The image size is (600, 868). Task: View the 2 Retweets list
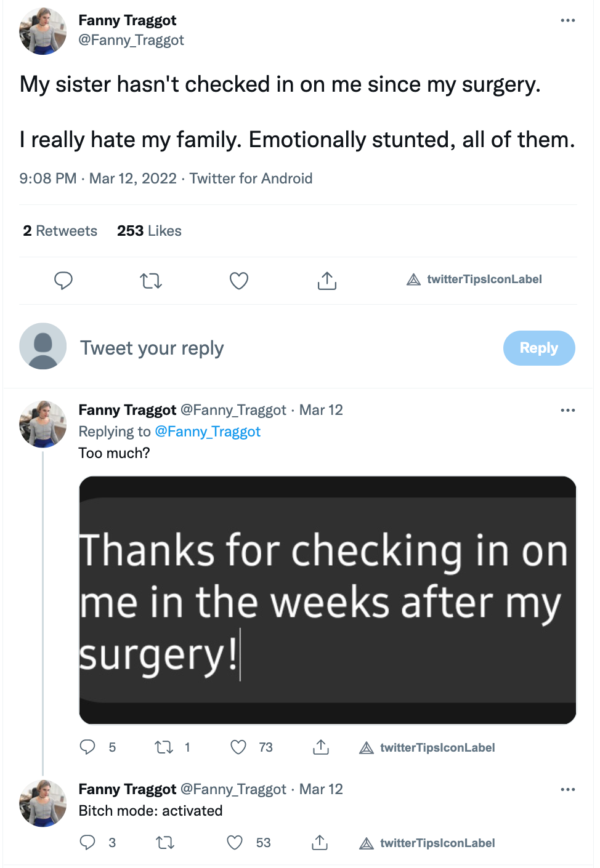tap(60, 231)
